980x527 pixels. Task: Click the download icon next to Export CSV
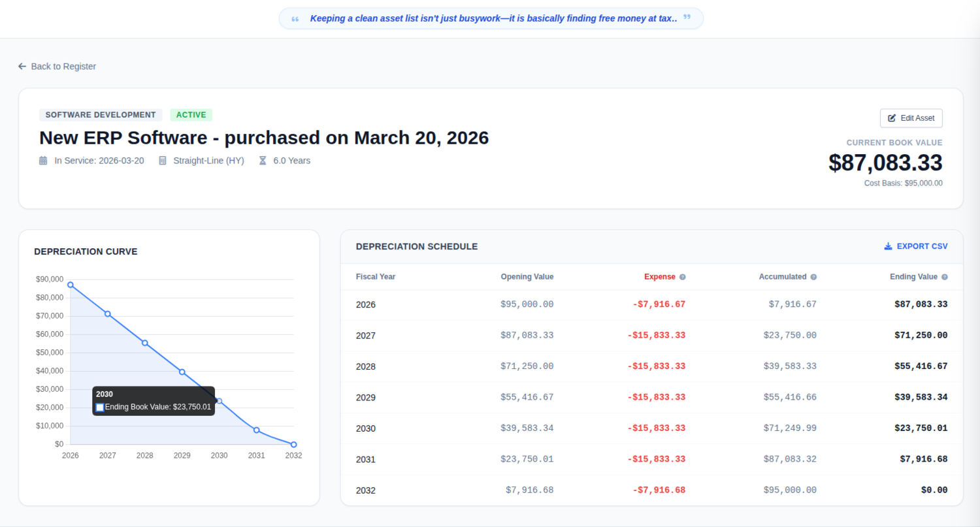pyautogui.click(x=888, y=246)
